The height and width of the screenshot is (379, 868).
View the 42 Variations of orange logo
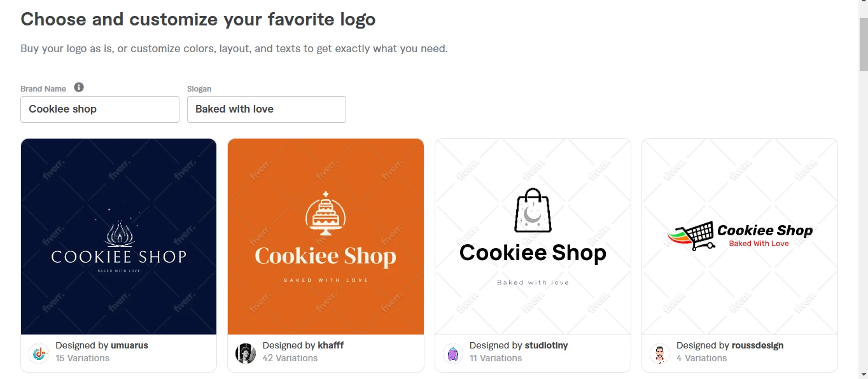pos(290,358)
